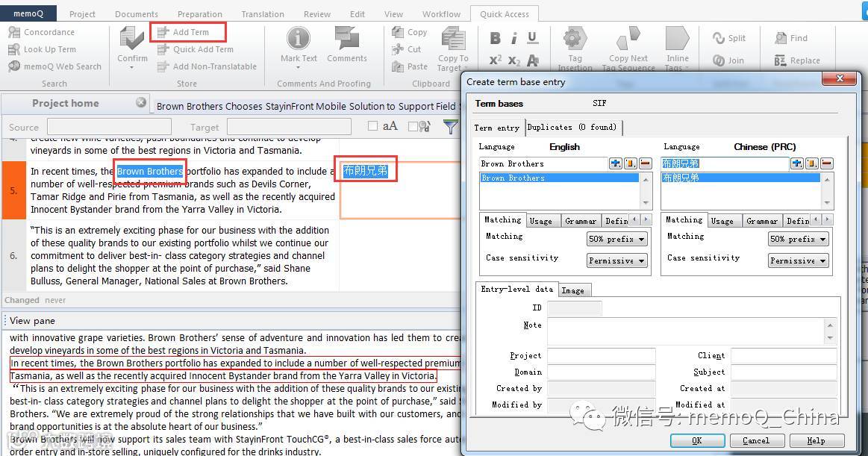Switch to Duplicates (0 found) tab
Viewport: 868px width, 456px height.
click(x=572, y=128)
